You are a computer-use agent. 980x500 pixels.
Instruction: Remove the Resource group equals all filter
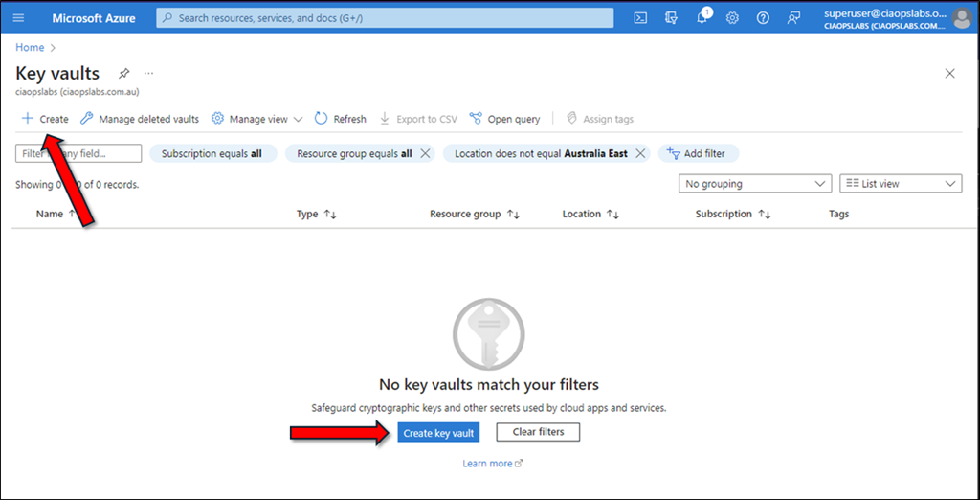point(426,153)
